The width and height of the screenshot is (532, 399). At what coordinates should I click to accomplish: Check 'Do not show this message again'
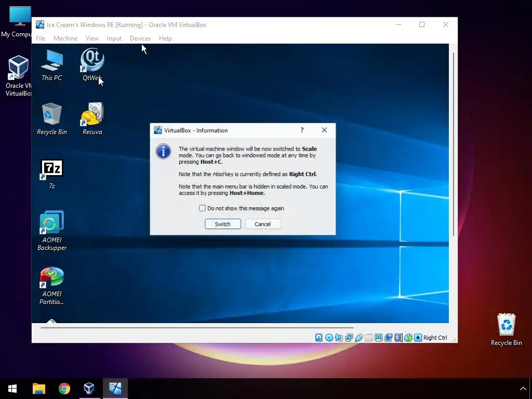tap(202, 208)
